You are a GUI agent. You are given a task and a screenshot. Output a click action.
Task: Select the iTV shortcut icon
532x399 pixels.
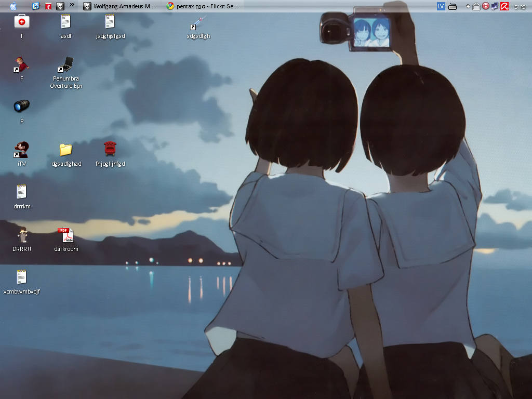pyautogui.click(x=22, y=150)
